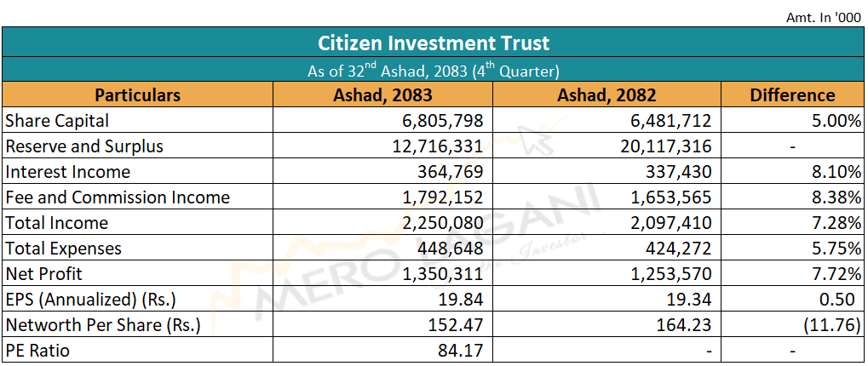Select Fee and Commission Income label
Image resolution: width=868 pixels, height=366 pixels.
(117, 197)
